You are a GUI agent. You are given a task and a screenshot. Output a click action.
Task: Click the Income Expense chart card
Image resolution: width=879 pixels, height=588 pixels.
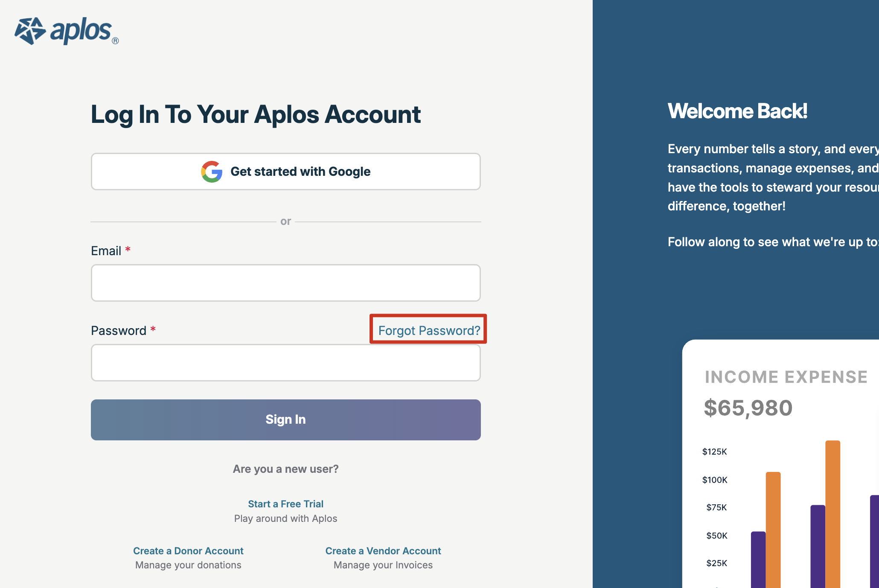pyautogui.click(x=780, y=464)
